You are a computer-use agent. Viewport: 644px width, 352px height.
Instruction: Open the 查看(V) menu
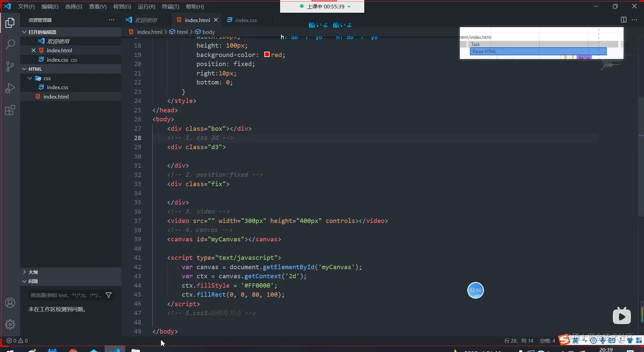(x=98, y=6)
